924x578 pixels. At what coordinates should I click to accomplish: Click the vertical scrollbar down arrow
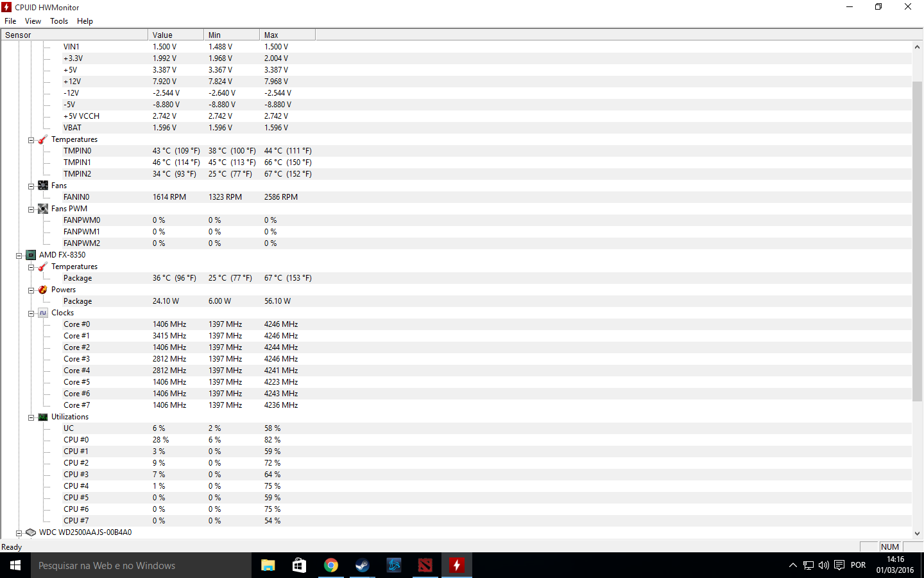(917, 533)
